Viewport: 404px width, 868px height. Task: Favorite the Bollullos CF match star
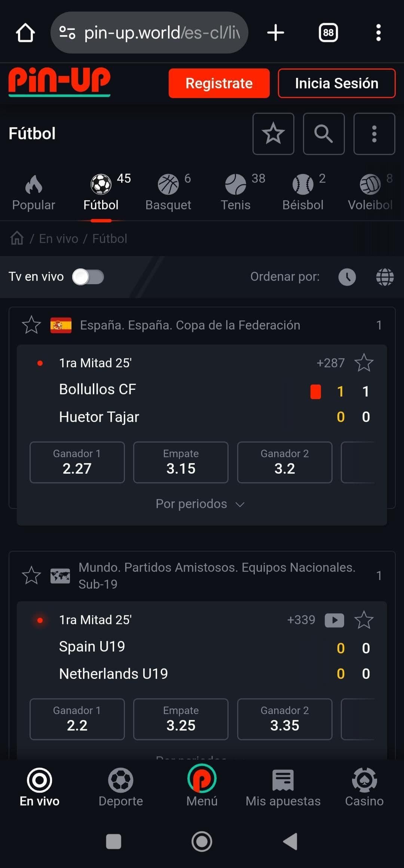pyautogui.click(x=364, y=362)
